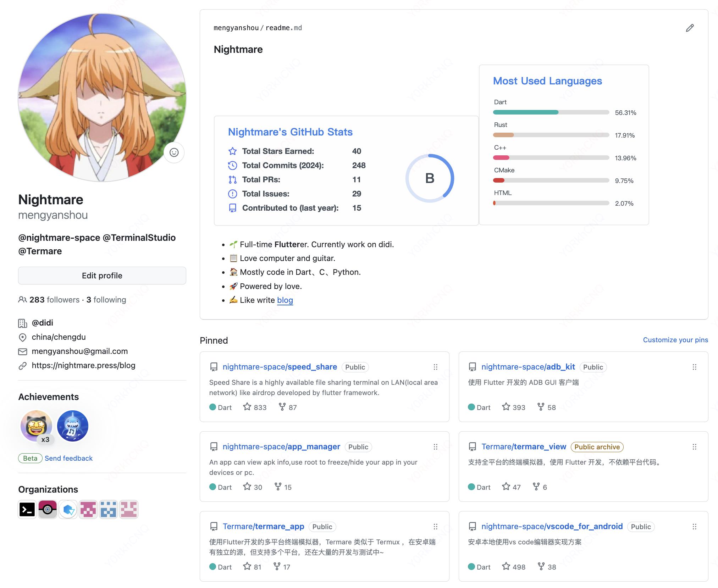718x588 pixels.
Task: Open the terminal-icon organization avatar
Action: (27, 510)
